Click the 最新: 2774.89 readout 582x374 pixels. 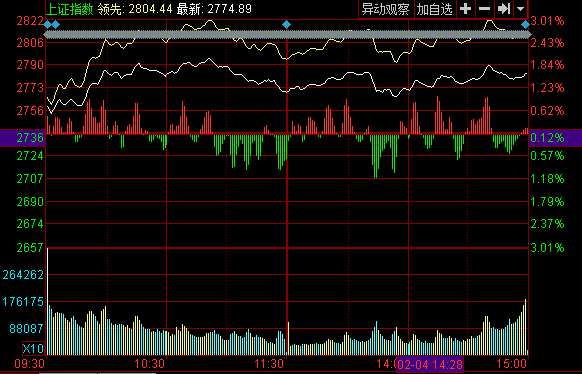click(x=214, y=9)
